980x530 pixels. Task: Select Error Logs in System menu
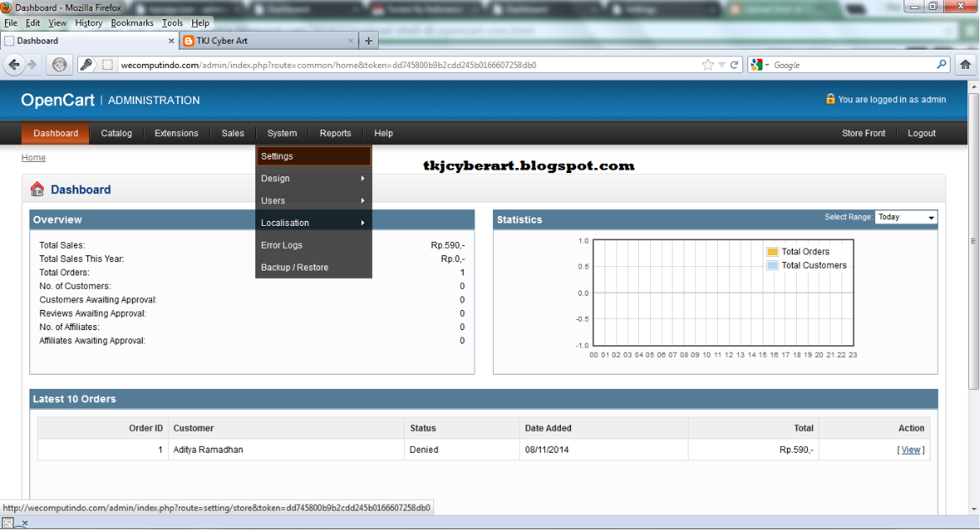[x=313, y=245]
